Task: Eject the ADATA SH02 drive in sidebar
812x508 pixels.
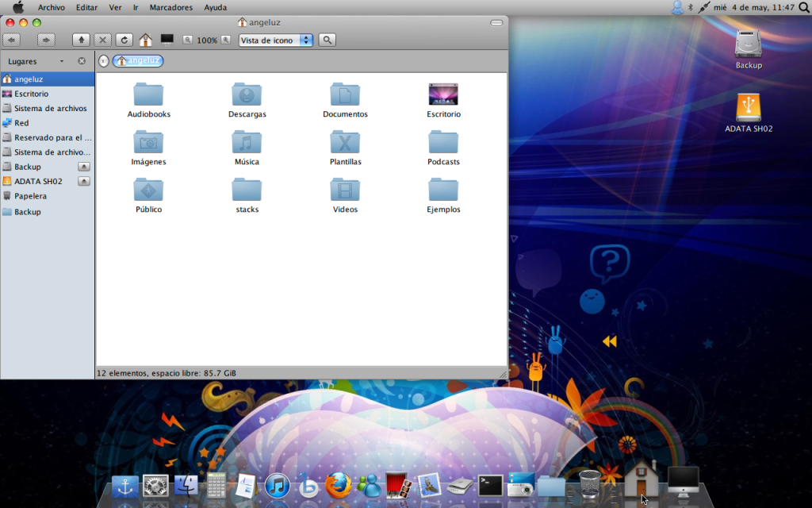Action: tap(84, 181)
